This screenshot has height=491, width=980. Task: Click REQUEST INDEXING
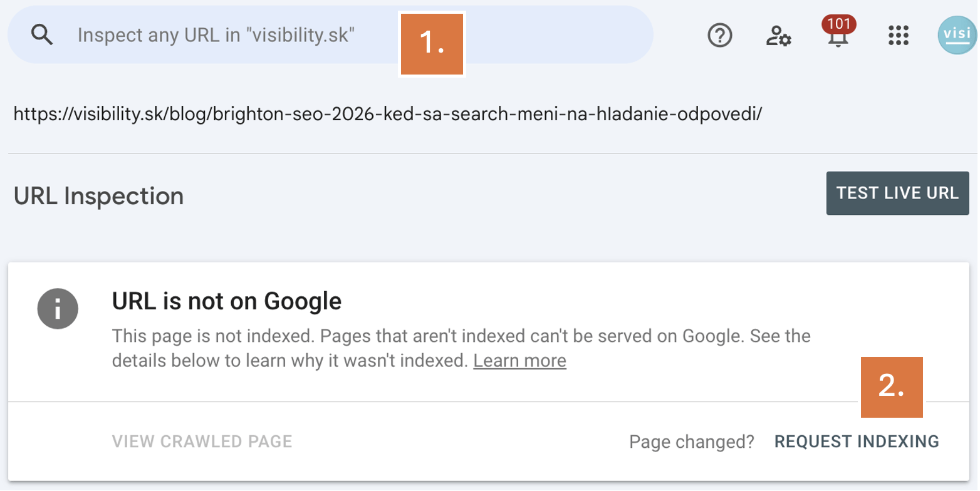[857, 442]
